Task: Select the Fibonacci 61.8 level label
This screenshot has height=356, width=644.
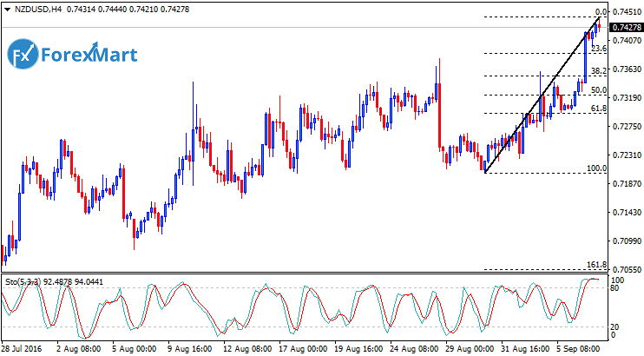Action: tap(597, 109)
